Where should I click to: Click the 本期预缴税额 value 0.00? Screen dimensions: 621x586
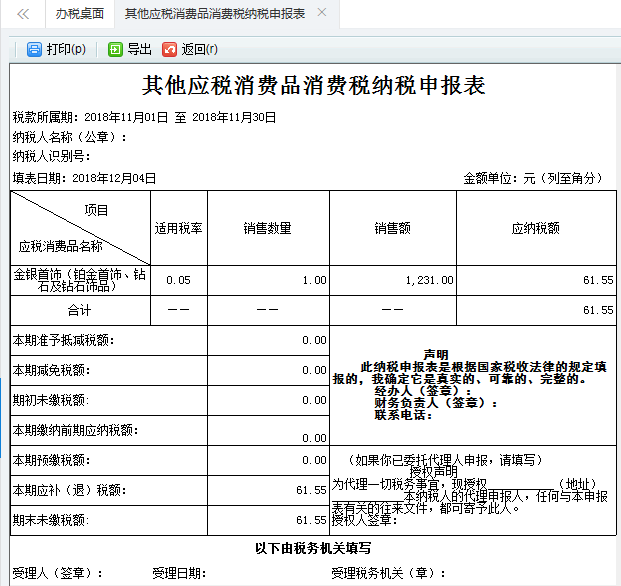(x=314, y=460)
